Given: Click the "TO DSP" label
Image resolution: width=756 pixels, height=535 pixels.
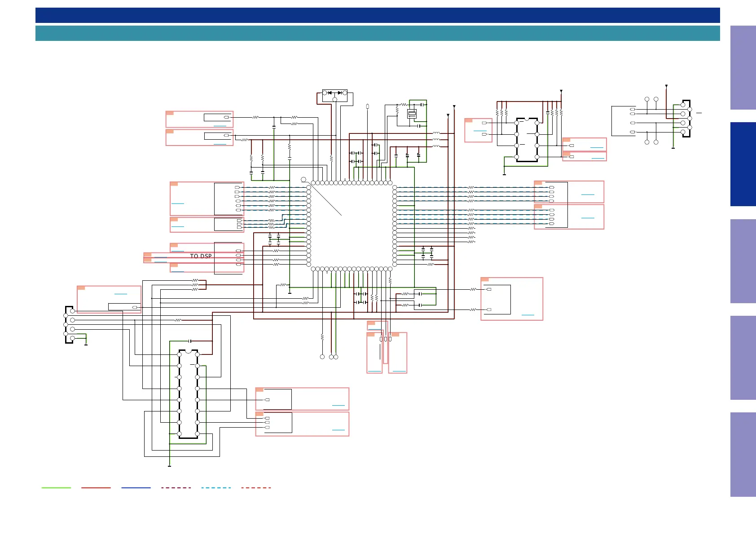Looking at the screenshot, I should (201, 256).
